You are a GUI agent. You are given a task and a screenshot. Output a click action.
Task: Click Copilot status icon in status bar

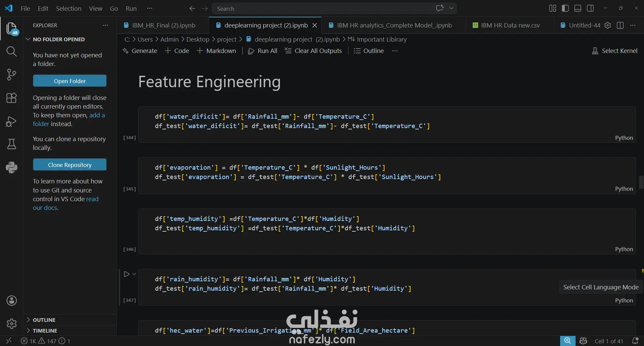click(583, 341)
